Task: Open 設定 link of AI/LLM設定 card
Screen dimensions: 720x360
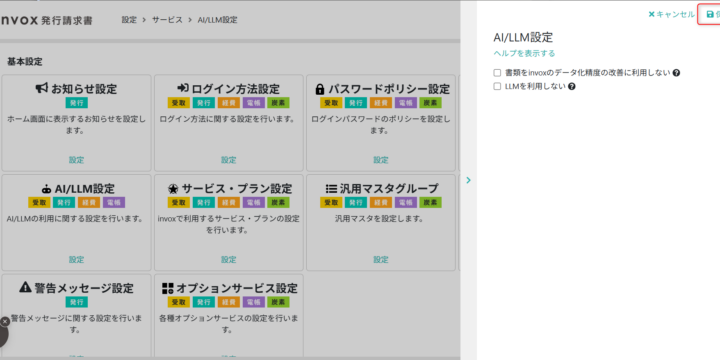Action: click(x=76, y=259)
